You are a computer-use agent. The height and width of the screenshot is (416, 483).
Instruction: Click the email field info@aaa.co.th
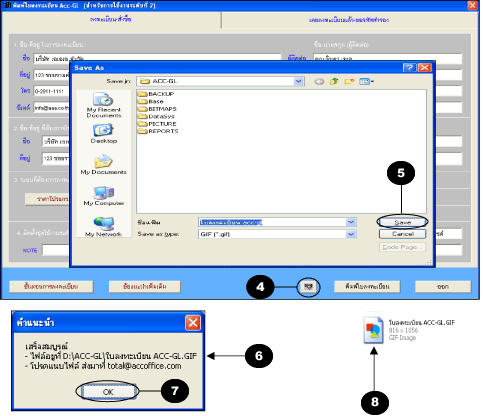(x=52, y=108)
